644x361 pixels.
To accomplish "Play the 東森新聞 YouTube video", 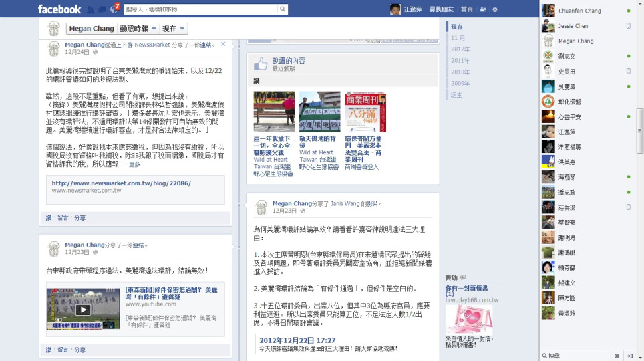I will (x=83, y=310).
